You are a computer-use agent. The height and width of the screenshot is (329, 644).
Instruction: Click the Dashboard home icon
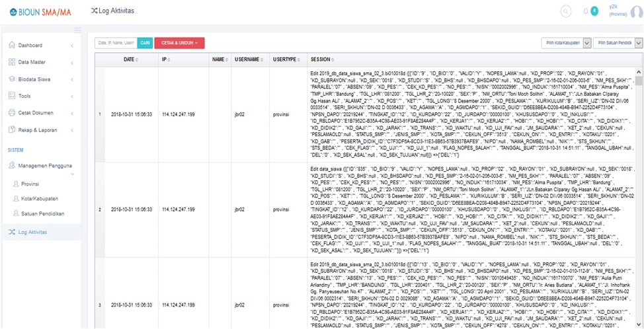(12, 45)
